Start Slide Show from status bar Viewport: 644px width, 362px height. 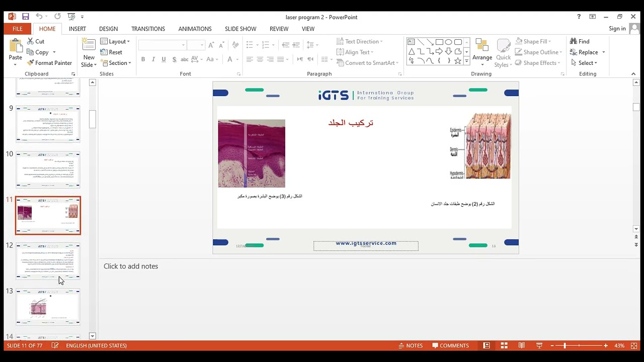pyautogui.click(x=539, y=345)
